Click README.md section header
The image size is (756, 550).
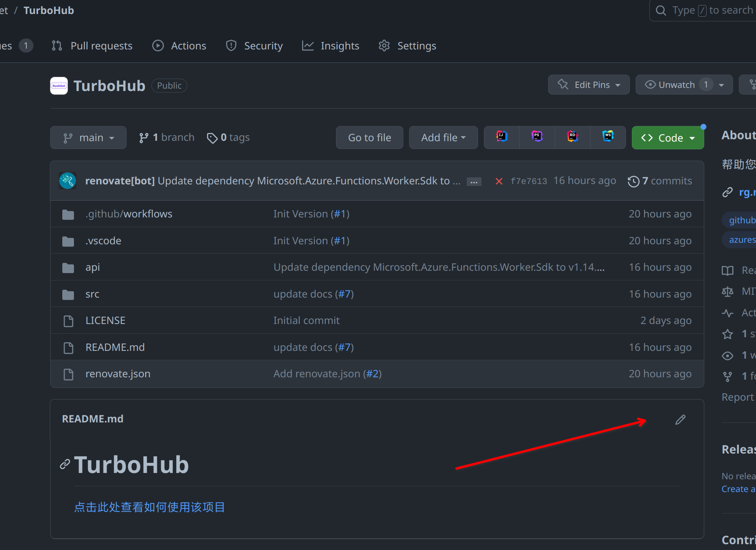coord(93,419)
